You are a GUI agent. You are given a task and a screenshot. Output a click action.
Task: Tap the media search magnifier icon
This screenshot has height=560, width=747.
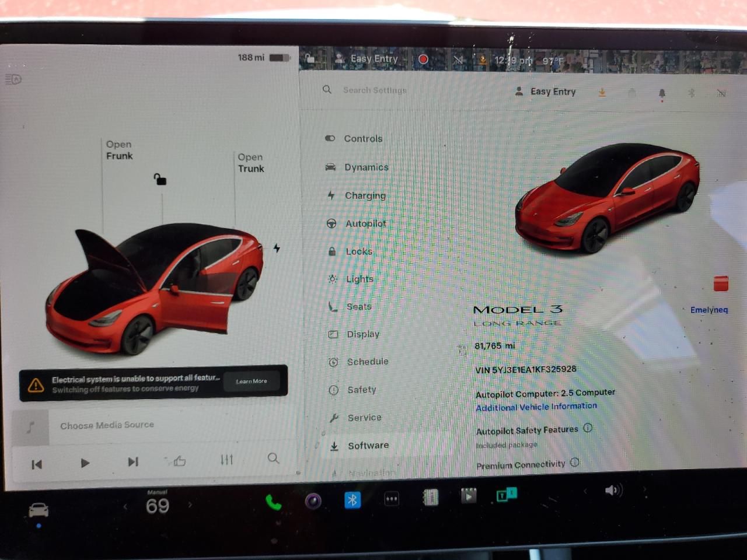(273, 459)
